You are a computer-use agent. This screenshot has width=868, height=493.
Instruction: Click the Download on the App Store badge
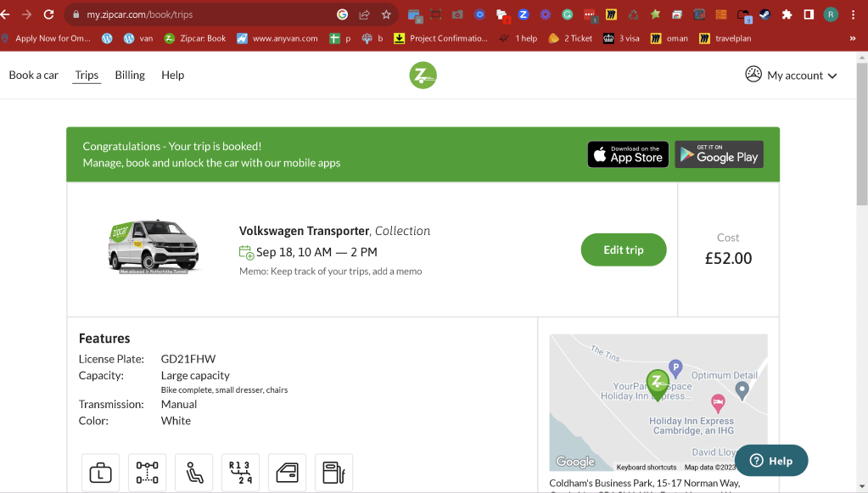[x=628, y=154]
